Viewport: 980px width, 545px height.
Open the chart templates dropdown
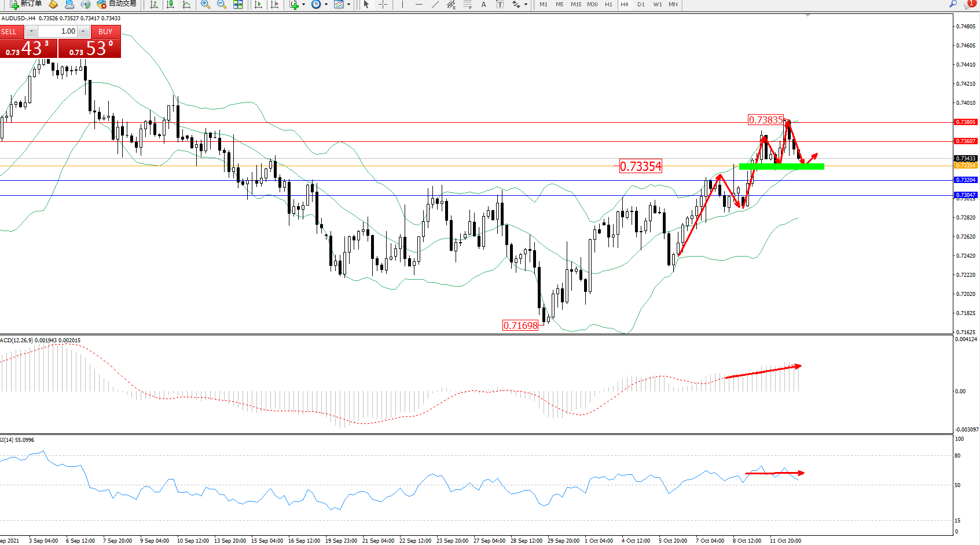click(x=348, y=5)
